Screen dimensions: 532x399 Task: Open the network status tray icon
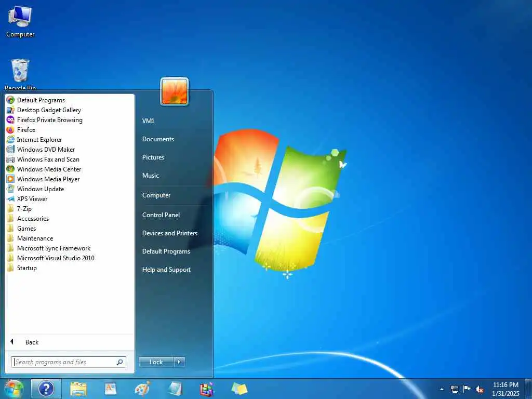tap(454, 389)
